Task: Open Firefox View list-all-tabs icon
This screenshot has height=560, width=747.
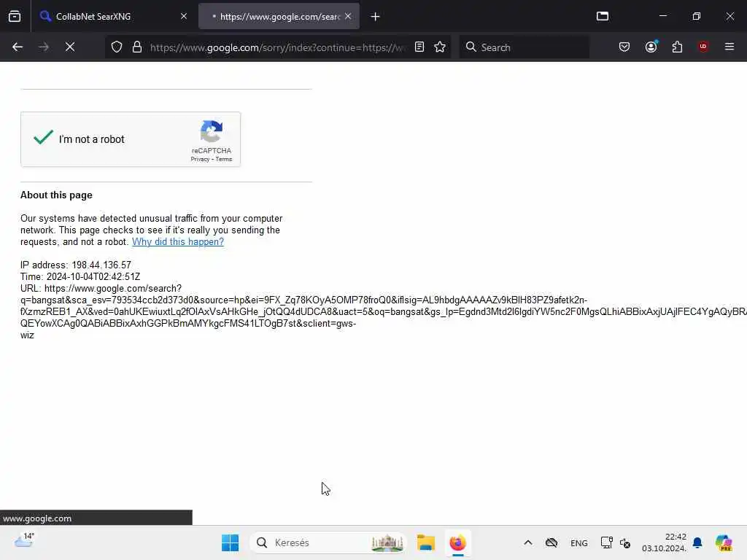Action: coord(603,16)
